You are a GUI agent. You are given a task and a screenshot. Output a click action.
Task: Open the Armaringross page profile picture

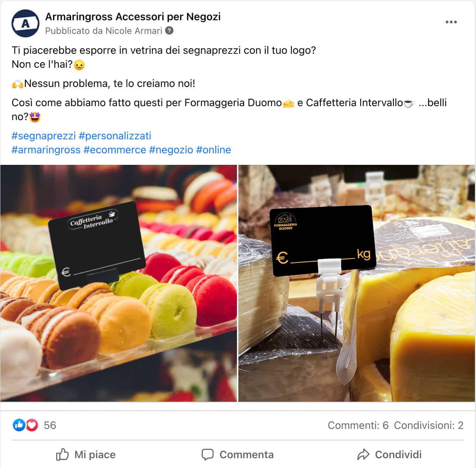(25, 23)
